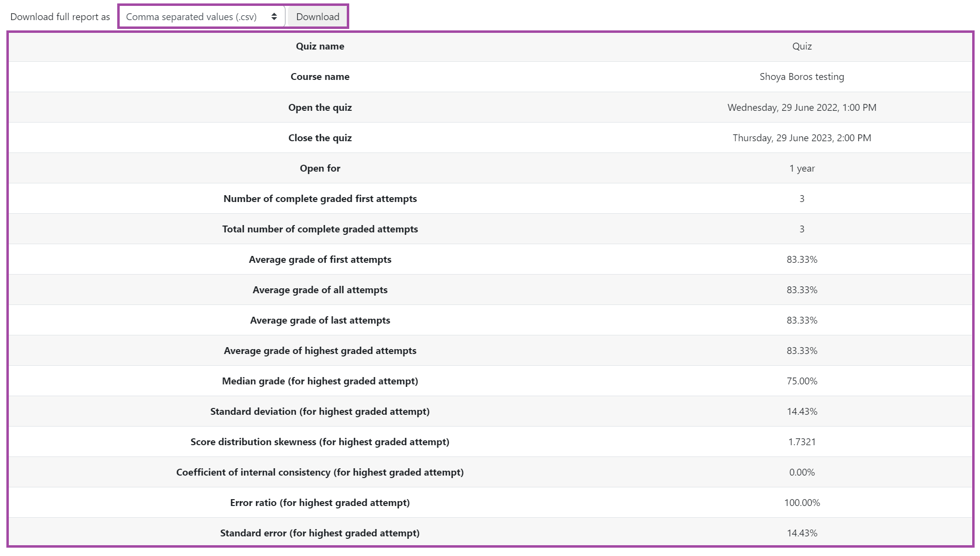Select the Course name cell
The image size is (980, 556).
320,76
